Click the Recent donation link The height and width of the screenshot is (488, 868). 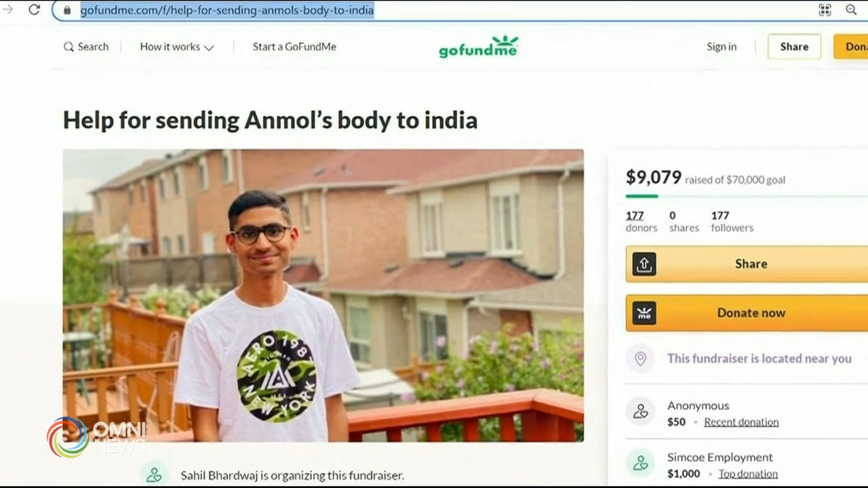coord(741,422)
